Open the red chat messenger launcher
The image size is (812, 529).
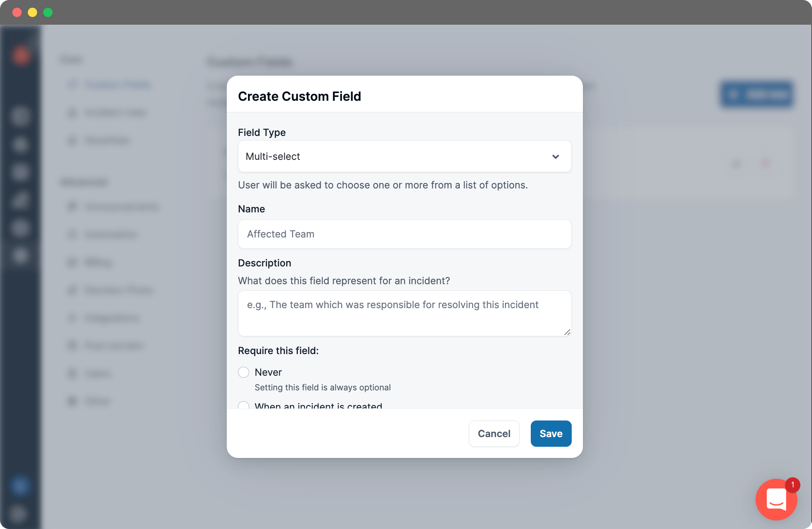coord(775,500)
